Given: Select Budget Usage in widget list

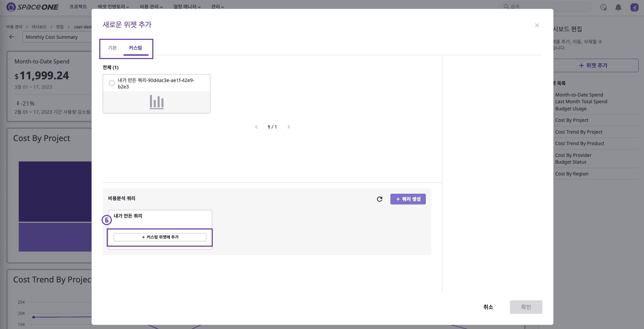Looking at the screenshot, I should click(571, 109).
